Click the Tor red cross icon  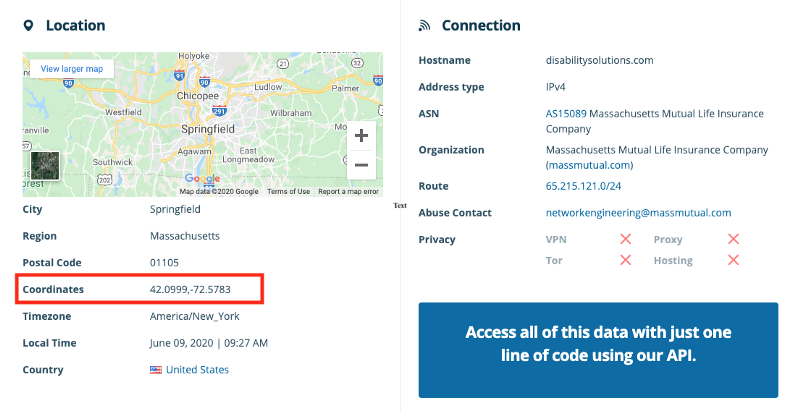click(x=626, y=260)
